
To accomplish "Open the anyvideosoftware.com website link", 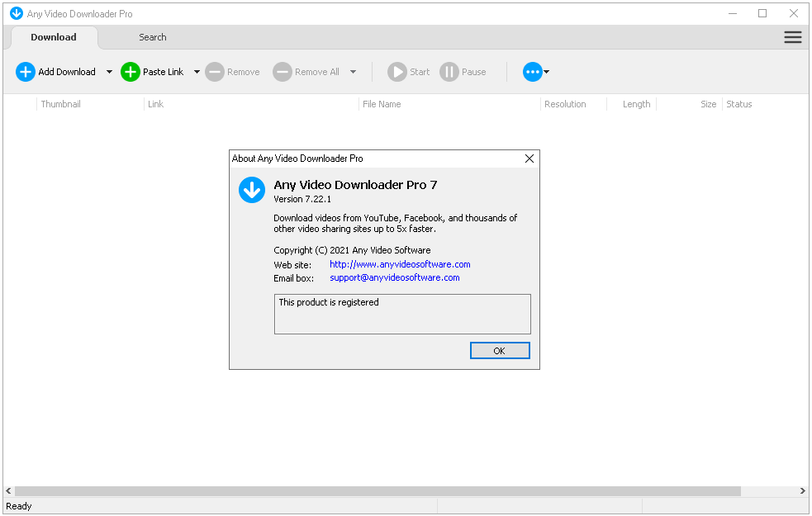I will click(x=400, y=264).
